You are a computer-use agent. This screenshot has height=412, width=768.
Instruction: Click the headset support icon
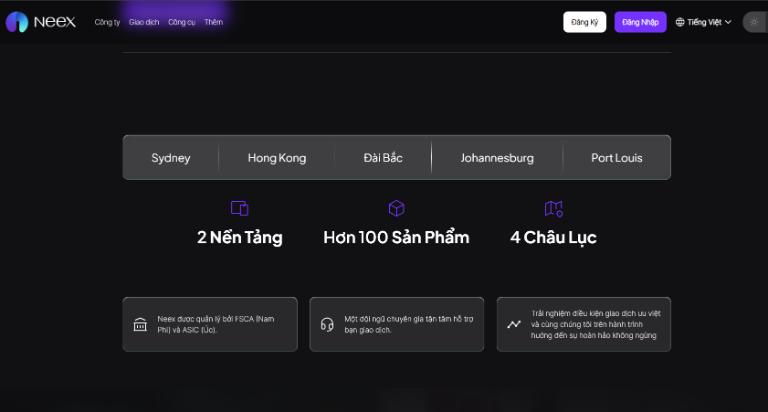click(327, 324)
